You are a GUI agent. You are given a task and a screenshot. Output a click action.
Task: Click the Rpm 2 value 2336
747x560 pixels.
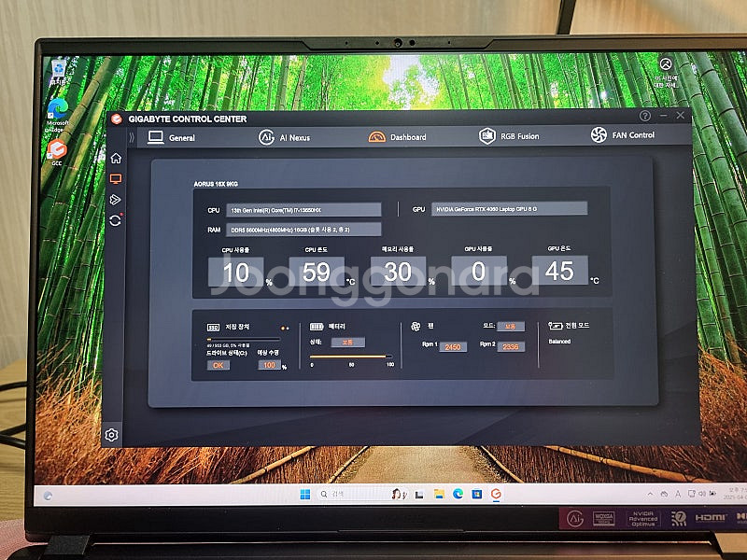tap(511, 346)
